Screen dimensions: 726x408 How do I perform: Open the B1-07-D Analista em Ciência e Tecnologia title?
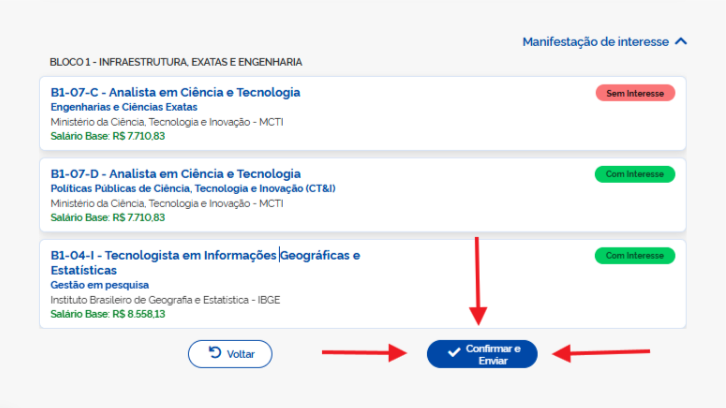175,174
